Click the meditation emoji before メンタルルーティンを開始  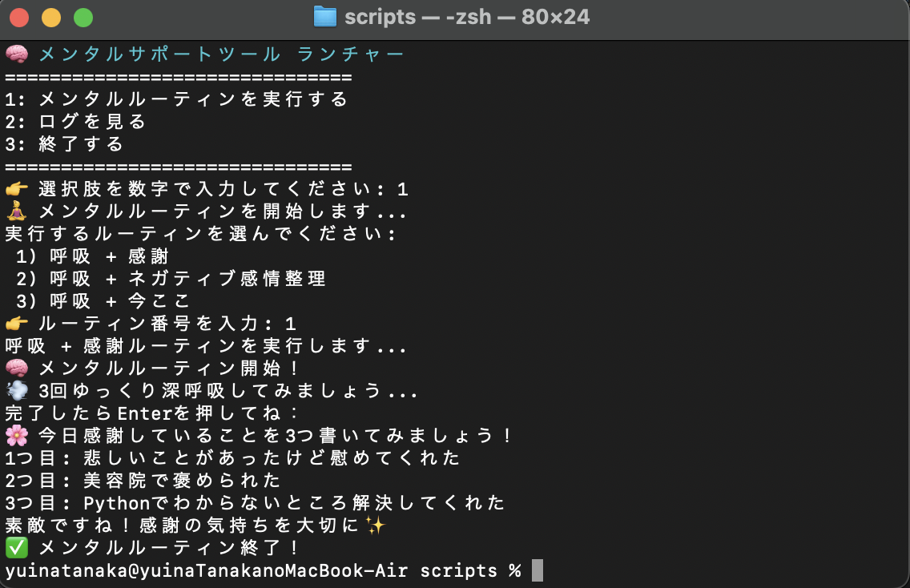(17, 211)
